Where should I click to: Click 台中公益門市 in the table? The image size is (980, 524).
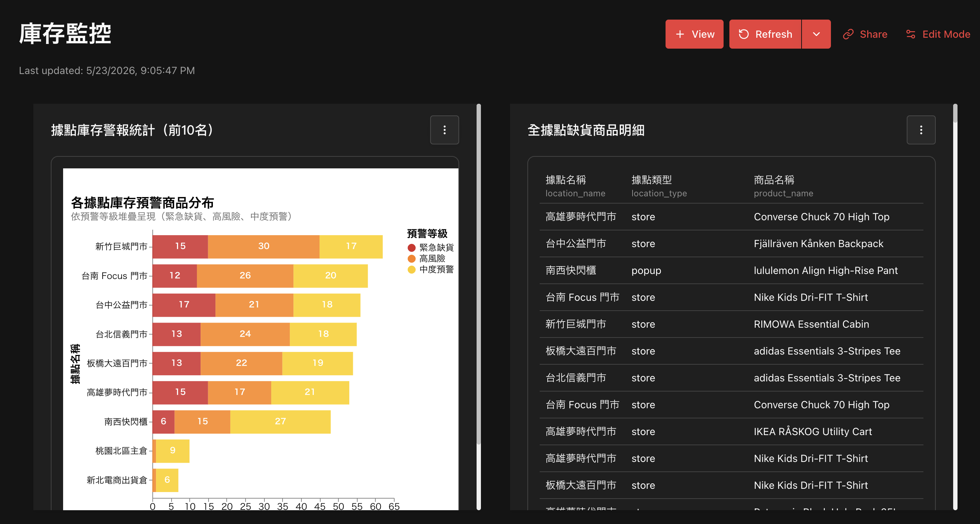pyautogui.click(x=576, y=243)
